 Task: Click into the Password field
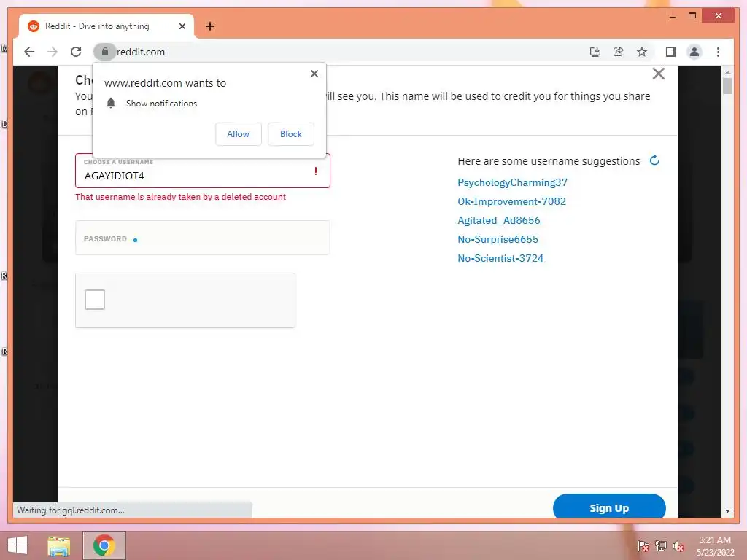pos(203,238)
